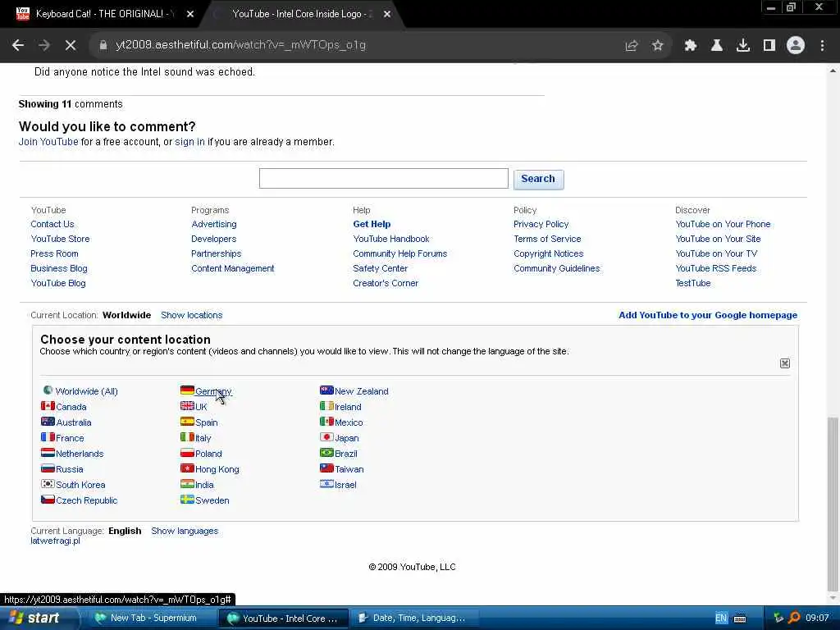This screenshot has width=840, height=630.
Task: Open Privacy Policy link
Action: (x=541, y=224)
